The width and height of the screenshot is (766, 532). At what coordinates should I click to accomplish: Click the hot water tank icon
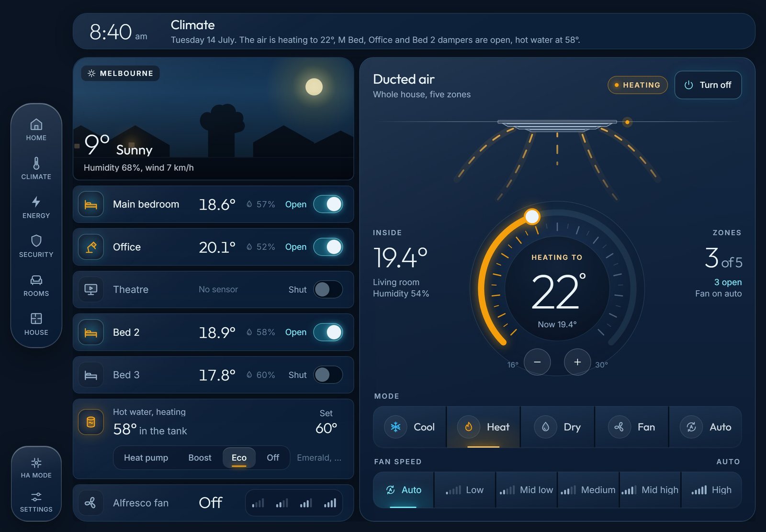click(91, 422)
